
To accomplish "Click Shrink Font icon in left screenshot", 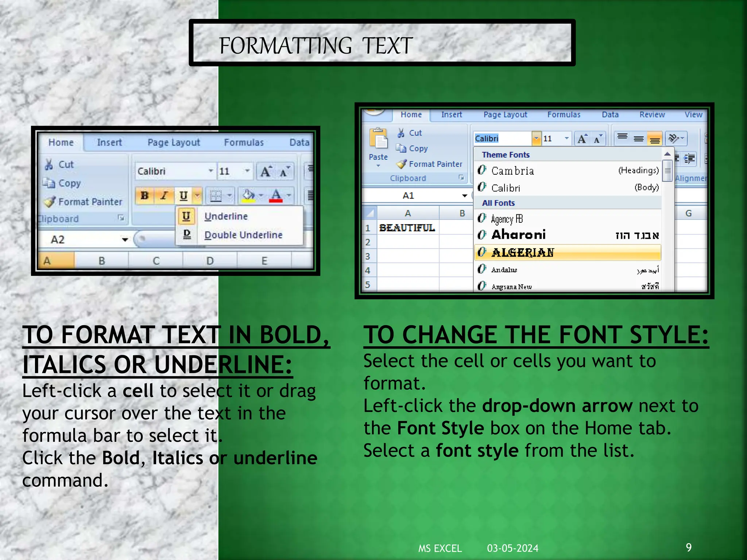I will pos(284,171).
